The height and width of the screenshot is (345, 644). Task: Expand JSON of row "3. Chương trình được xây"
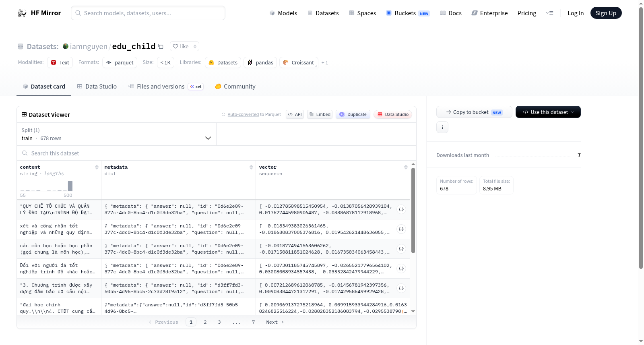point(401,288)
